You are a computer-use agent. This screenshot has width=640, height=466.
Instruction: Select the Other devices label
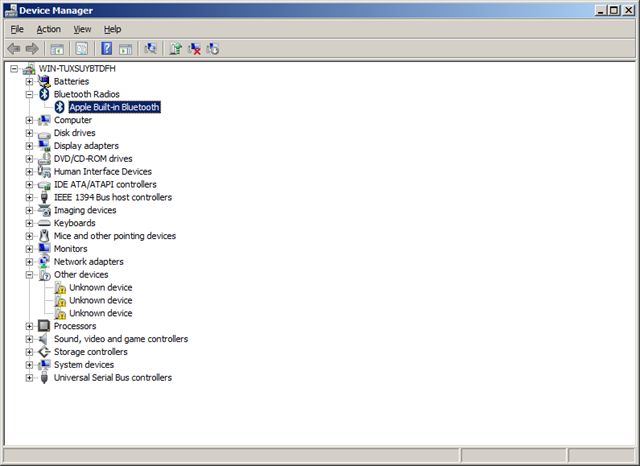click(x=81, y=275)
